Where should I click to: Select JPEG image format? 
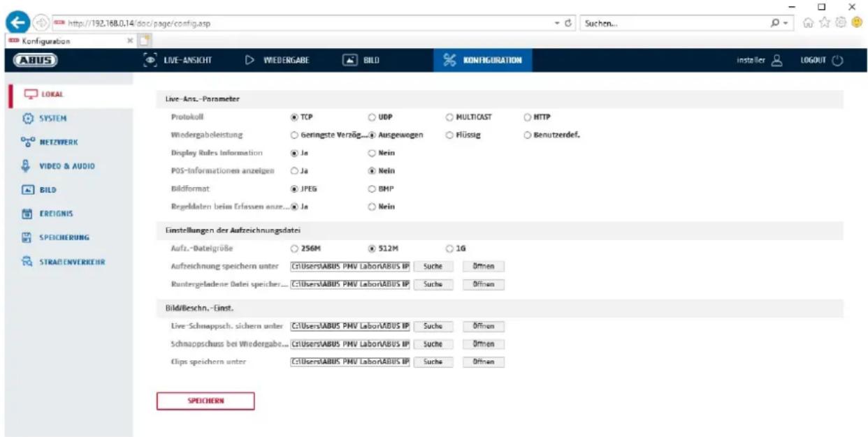[x=294, y=188]
